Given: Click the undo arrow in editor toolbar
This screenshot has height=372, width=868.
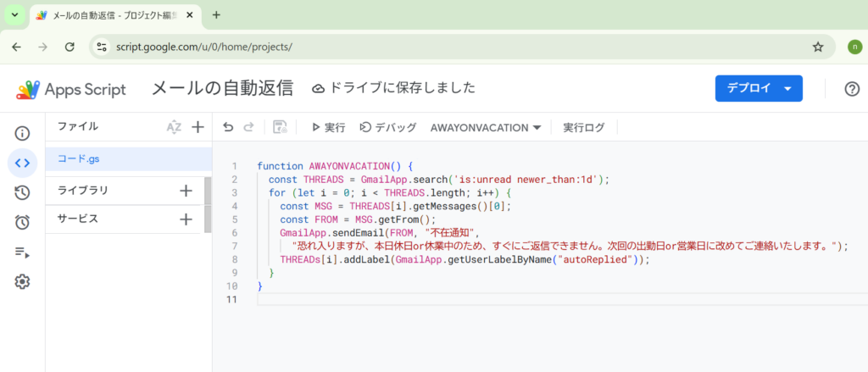Looking at the screenshot, I should click(x=228, y=127).
